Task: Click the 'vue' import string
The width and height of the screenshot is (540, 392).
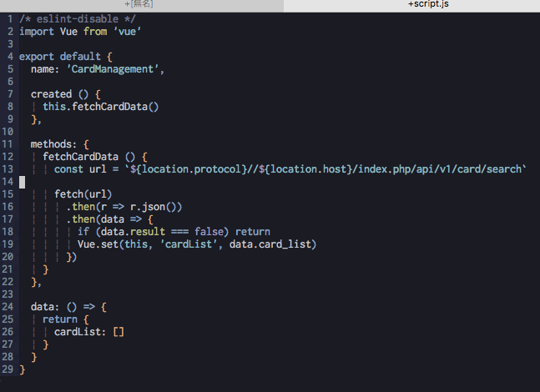Action: tap(127, 32)
